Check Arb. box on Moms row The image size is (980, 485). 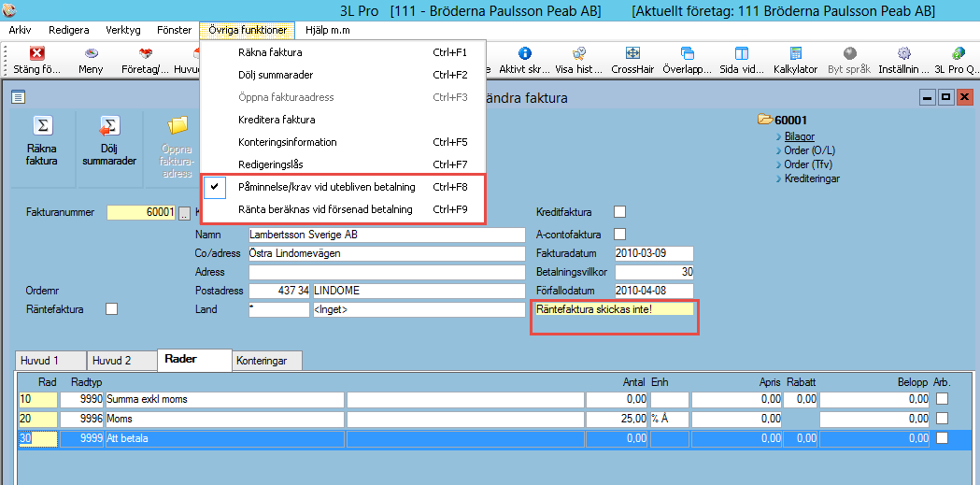tap(942, 418)
